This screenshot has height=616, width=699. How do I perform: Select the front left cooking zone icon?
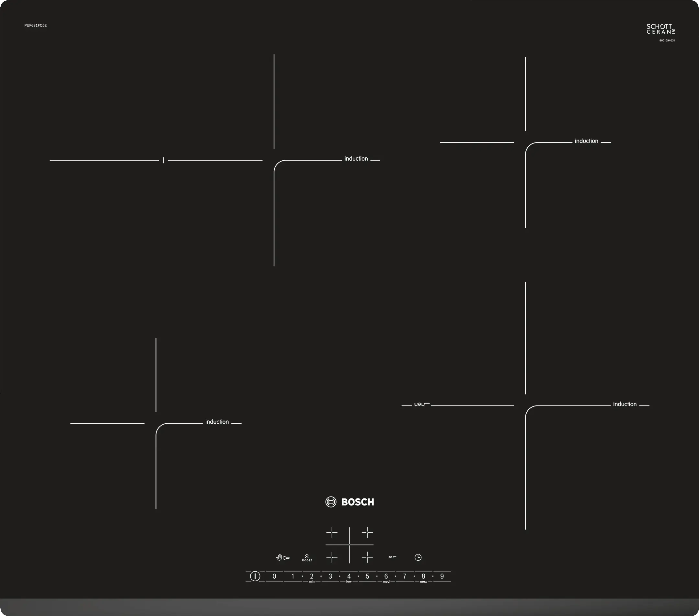click(332, 557)
